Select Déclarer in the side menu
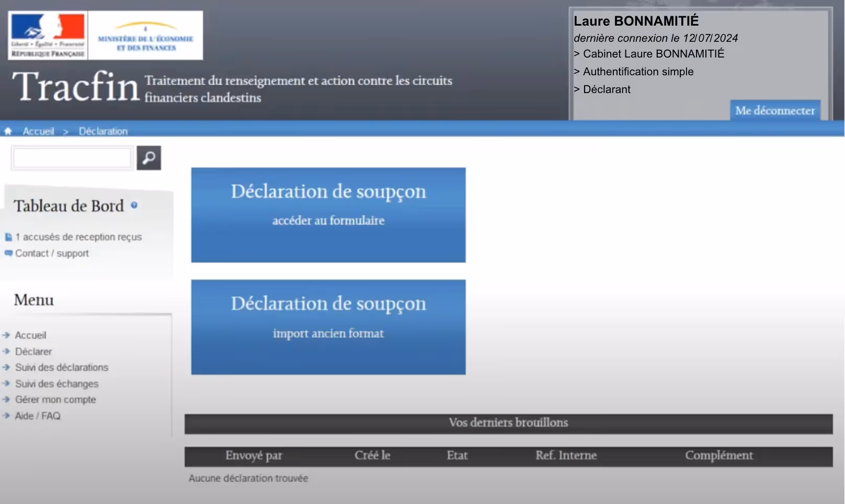The width and height of the screenshot is (845, 504). click(33, 351)
